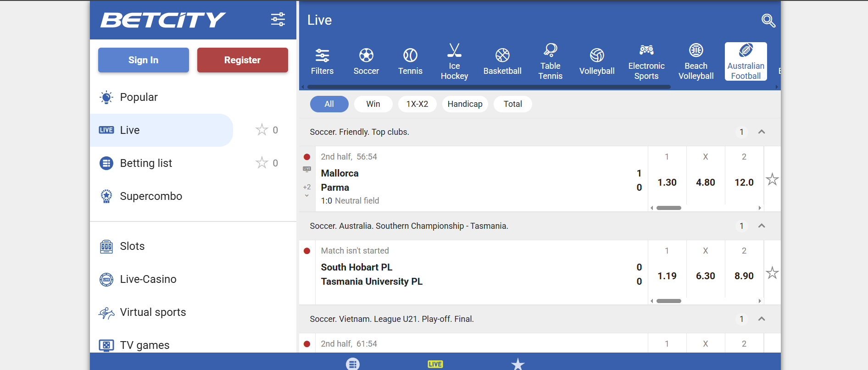Click the sports bar right scroll arrow
The image size is (868, 370).
point(777,87)
